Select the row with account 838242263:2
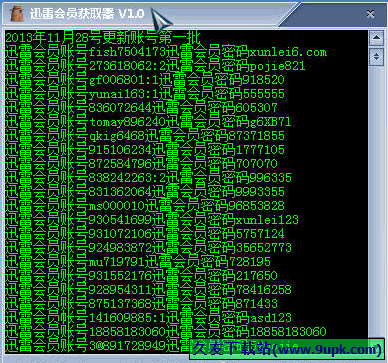 148,178
